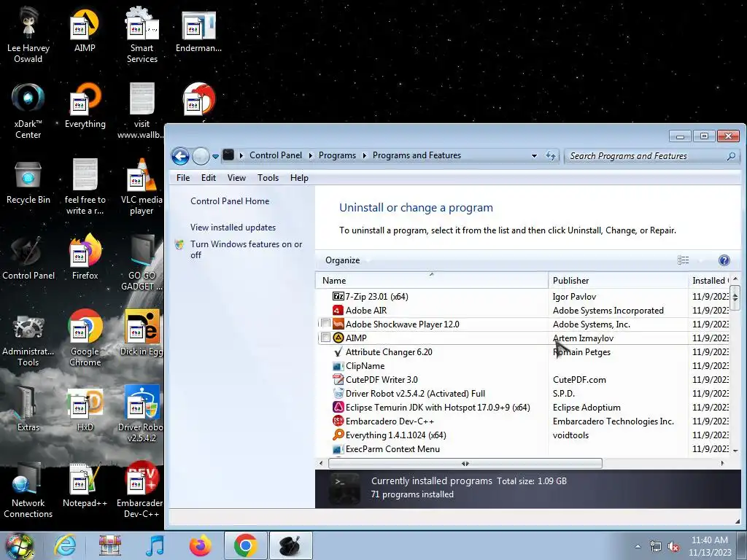Tick the AIMP row checkbox
The height and width of the screenshot is (560, 747).
click(326, 338)
